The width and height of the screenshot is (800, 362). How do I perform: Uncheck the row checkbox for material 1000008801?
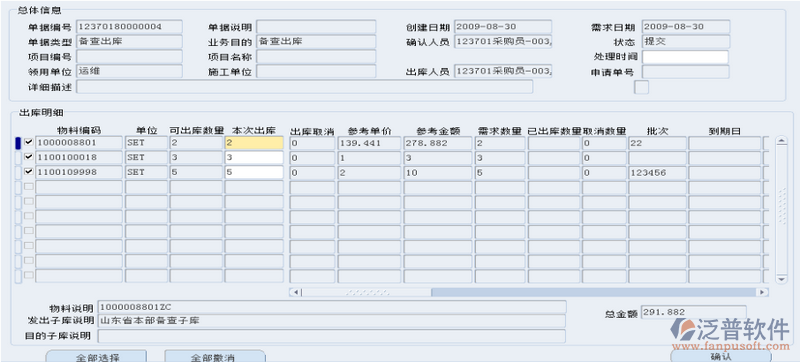[29, 143]
